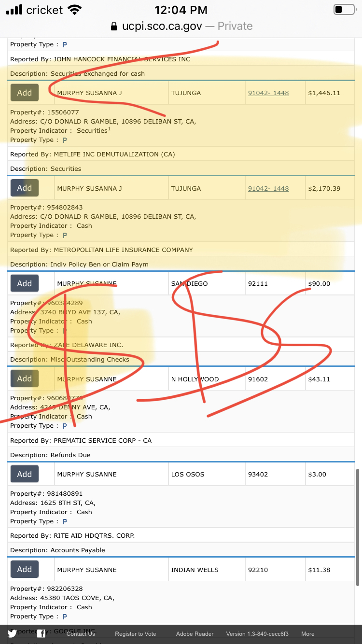Viewport: 362px width, 644px height.
Task: Open Adobe Reader footer link
Action: point(195,634)
